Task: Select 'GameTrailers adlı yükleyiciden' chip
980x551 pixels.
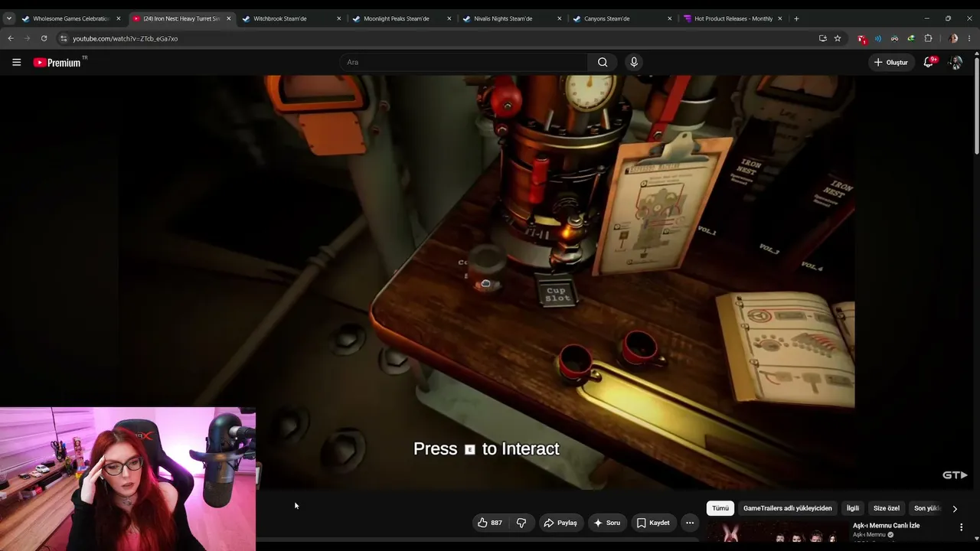Action: point(787,508)
